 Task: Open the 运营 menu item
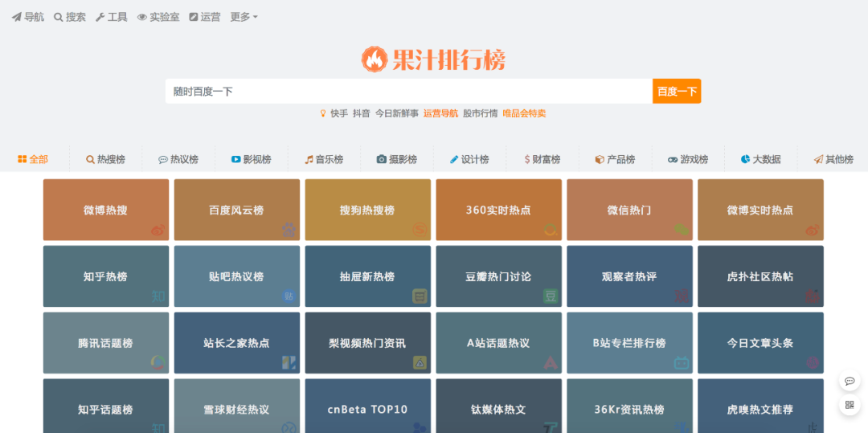point(205,17)
